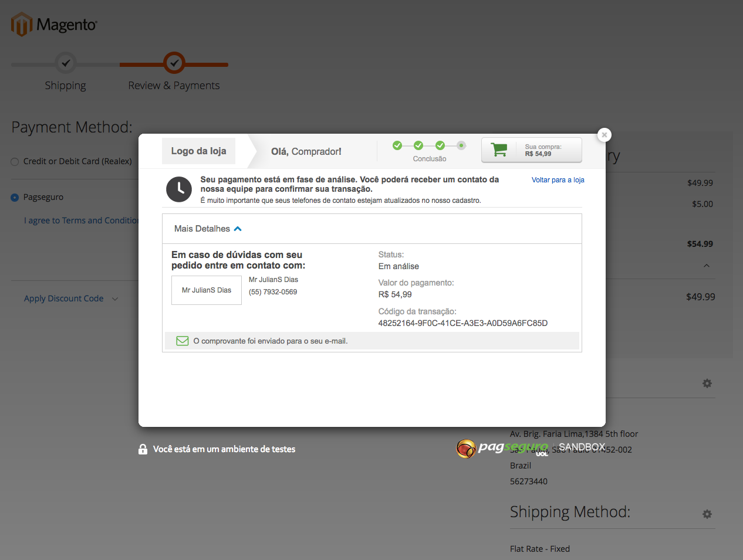The width and height of the screenshot is (743, 560).
Task: Click the Logo da loja placeholder
Action: [198, 151]
